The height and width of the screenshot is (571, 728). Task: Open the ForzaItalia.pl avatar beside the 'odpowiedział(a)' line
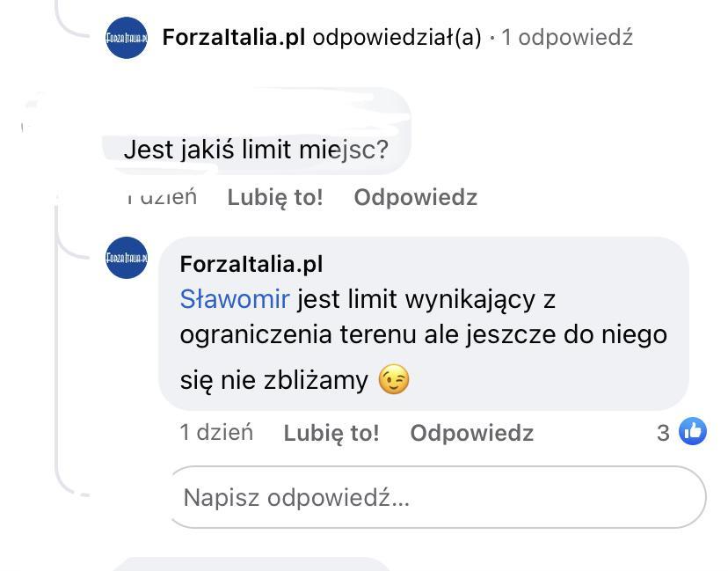pyautogui.click(x=127, y=38)
